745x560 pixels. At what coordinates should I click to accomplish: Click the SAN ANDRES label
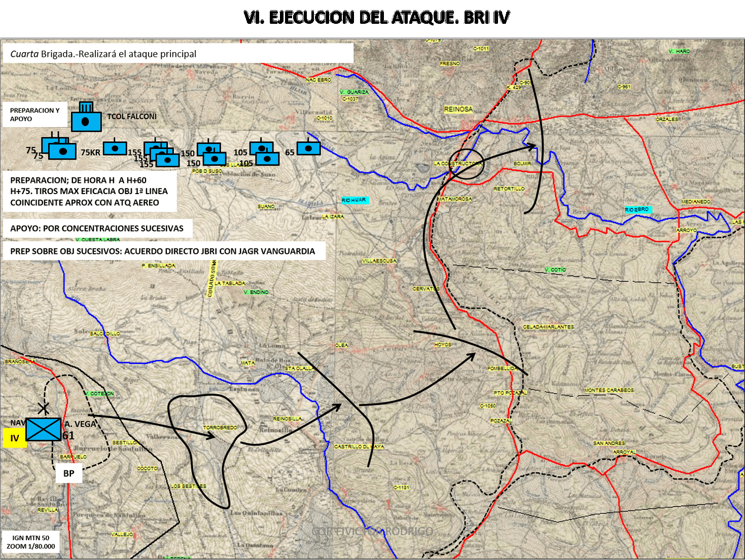click(x=609, y=443)
